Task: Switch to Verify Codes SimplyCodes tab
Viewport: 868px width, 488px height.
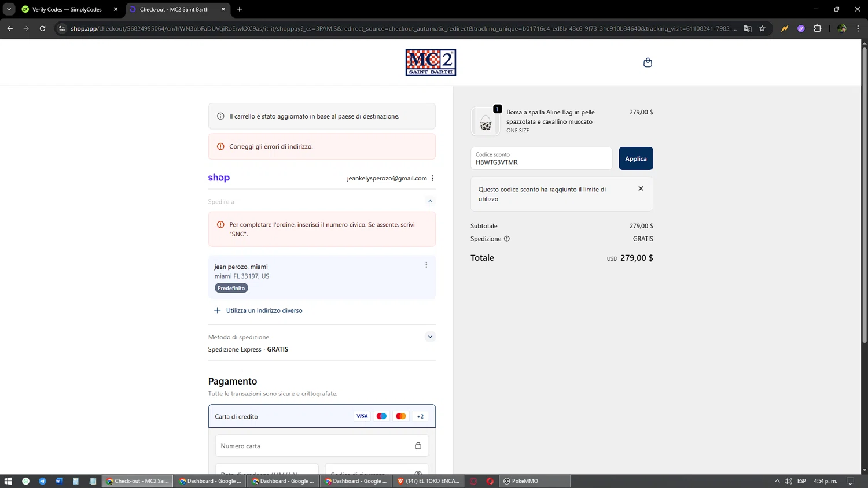Action: click(67, 9)
